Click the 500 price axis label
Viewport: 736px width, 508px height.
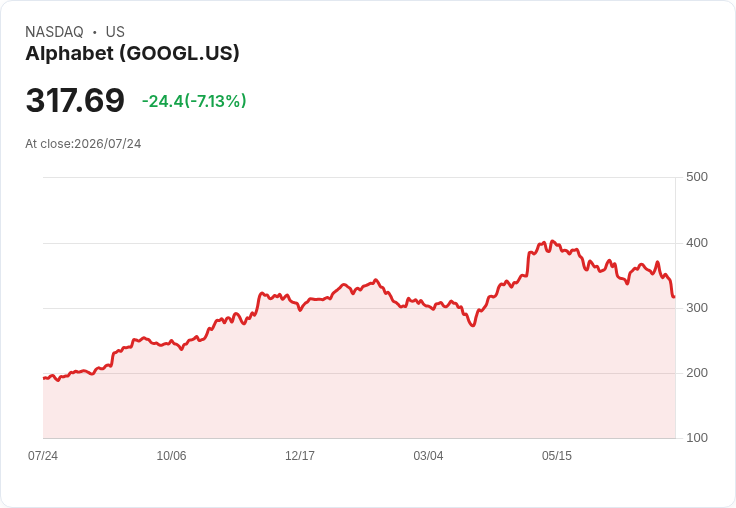[x=697, y=177]
